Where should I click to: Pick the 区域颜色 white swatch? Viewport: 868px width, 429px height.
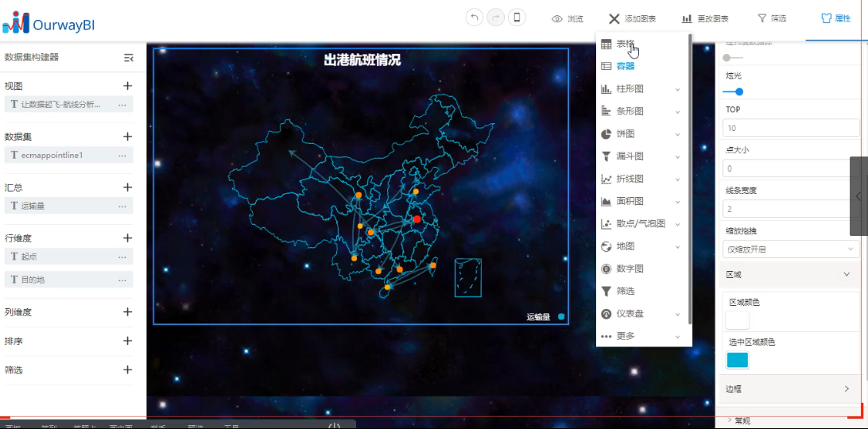pyautogui.click(x=738, y=320)
